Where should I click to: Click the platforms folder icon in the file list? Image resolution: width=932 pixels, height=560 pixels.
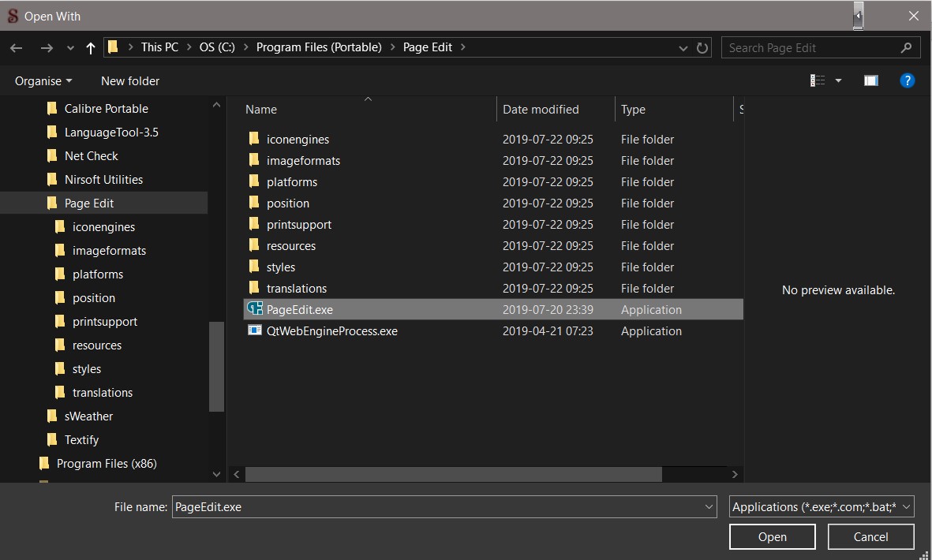click(x=254, y=181)
